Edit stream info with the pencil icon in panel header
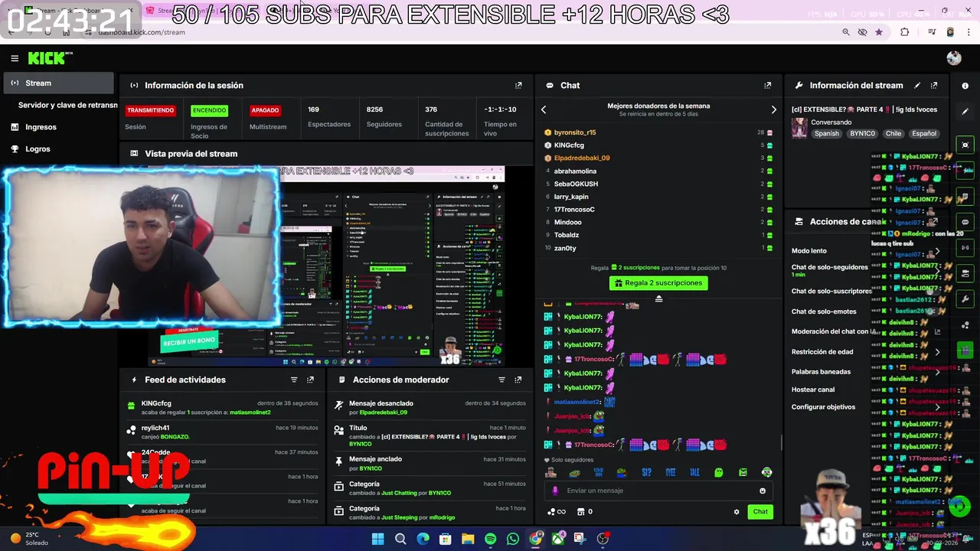980x551 pixels. 917,86
